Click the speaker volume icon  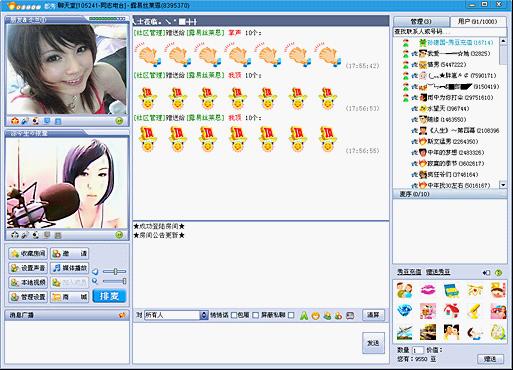point(95,271)
